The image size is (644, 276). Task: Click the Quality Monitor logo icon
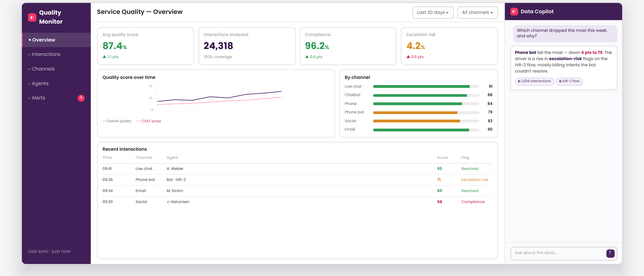click(x=32, y=17)
